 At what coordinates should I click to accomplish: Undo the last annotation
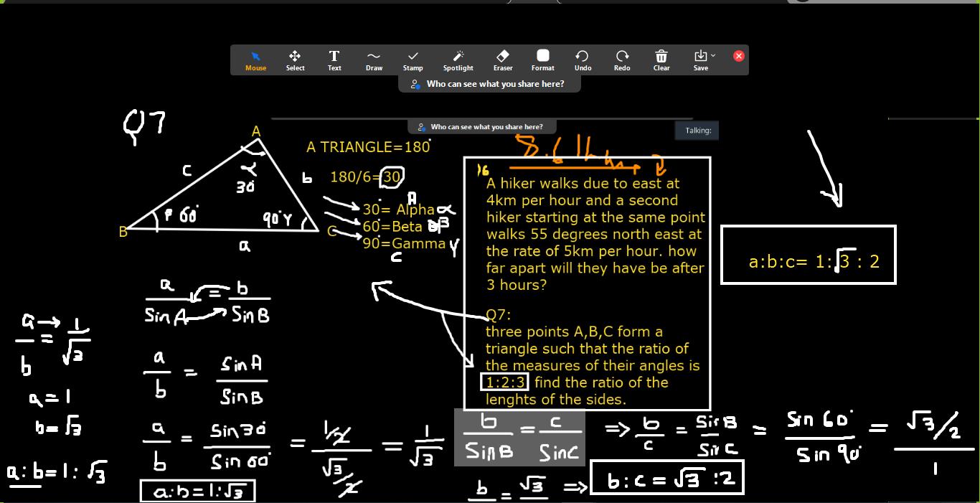click(x=583, y=60)
